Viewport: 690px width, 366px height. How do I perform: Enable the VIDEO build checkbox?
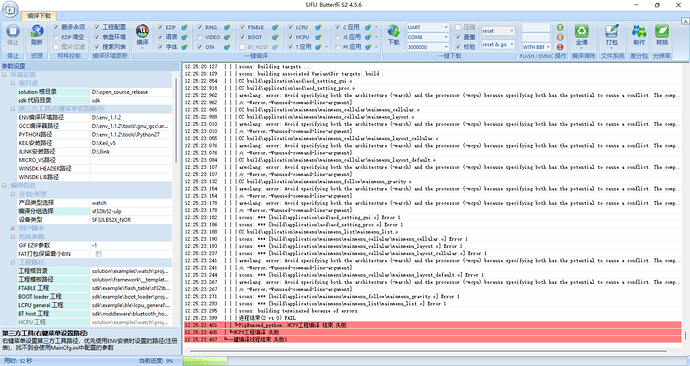coord(200,37)
